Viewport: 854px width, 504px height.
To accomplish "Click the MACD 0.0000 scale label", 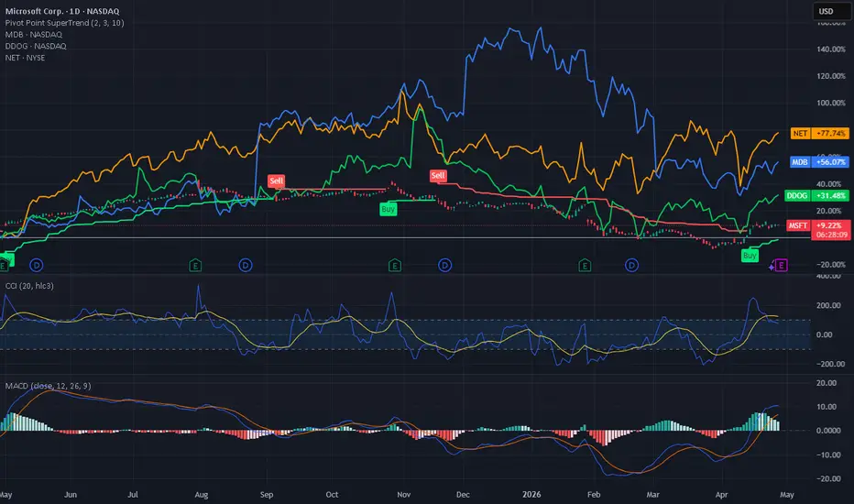I will coord(827,431).
